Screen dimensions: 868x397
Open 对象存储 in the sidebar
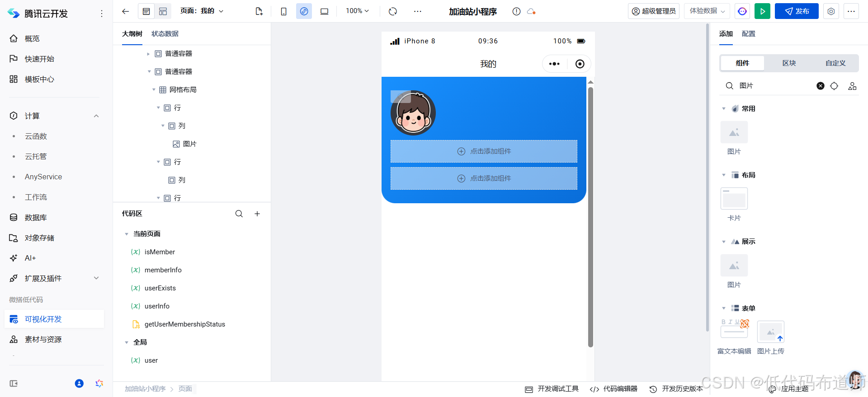(x=39, y=238)
